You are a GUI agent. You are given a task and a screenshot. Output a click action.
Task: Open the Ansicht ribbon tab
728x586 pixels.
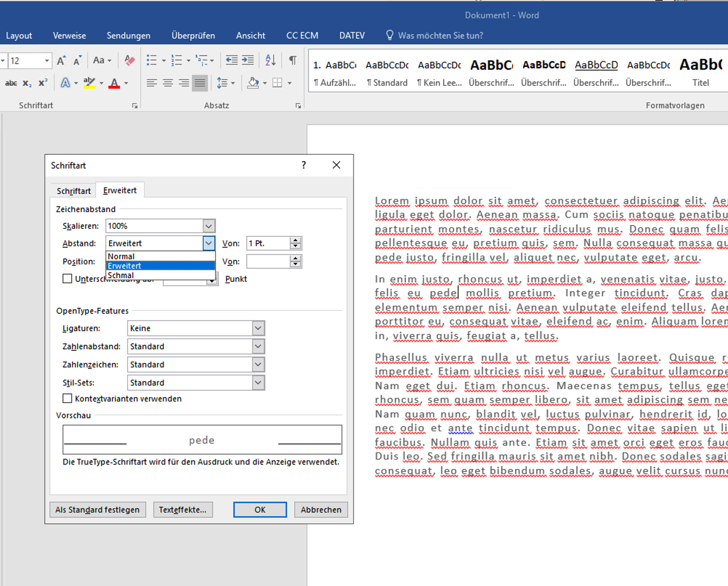[x=250, y=36]
